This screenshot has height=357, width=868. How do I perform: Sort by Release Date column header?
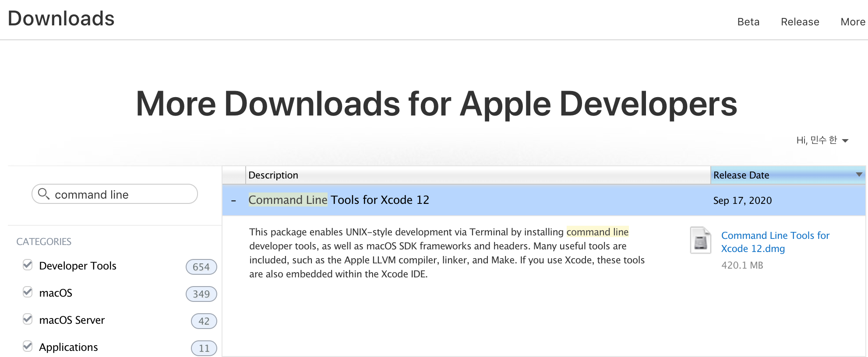[x=788, y=175]
